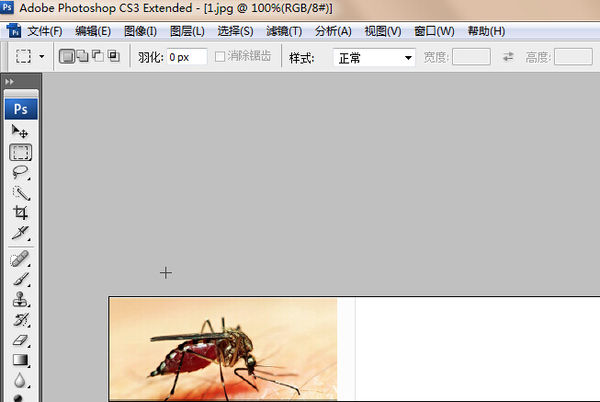Click Subtract from selection mode icon
600x402 pixels.
tap(98, 56)
